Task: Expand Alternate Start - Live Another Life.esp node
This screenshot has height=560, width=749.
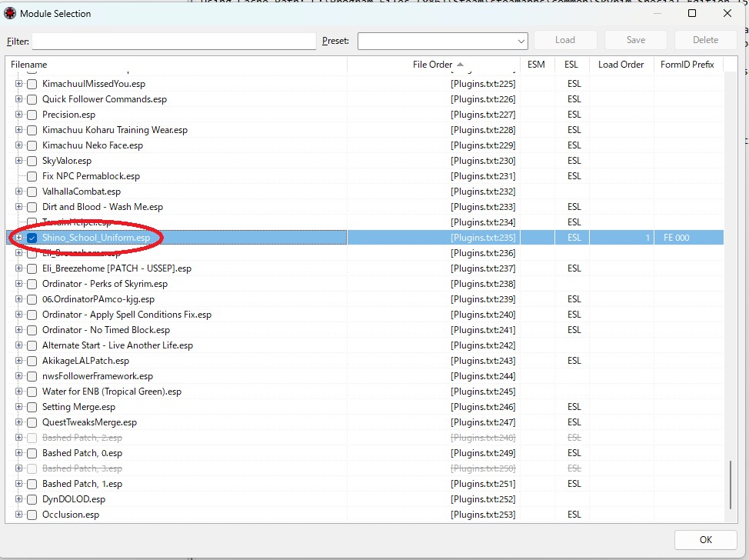Action: 19,345
